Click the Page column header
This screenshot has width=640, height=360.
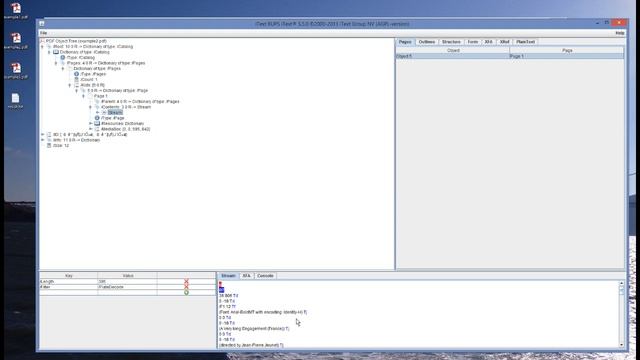click(567, 51)
